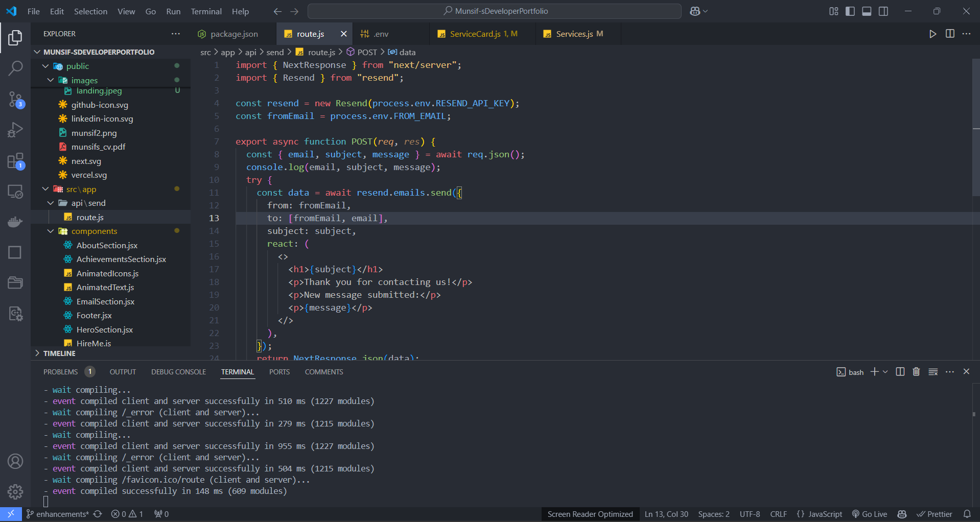The width and height of the screenshot is (980, 522).
Task: Close the route.js tab
Action: click(x=344, y=34)
